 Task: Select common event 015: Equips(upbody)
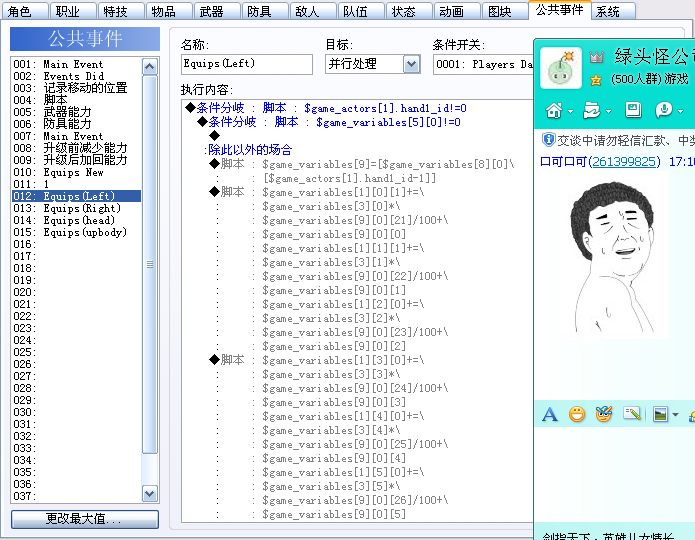[76, 232]
